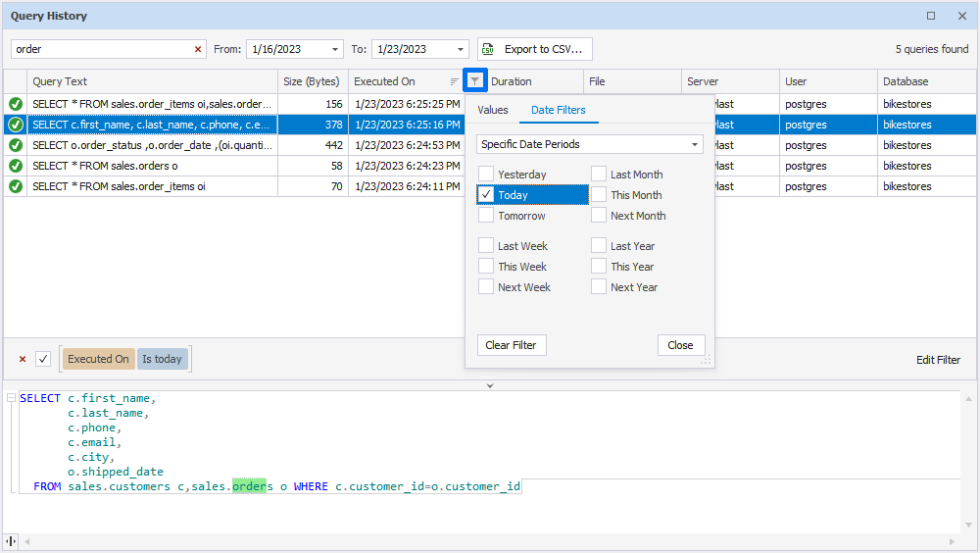Remove the filter using the red X icon
Screen dimensions: 980x553
[23, 360]
